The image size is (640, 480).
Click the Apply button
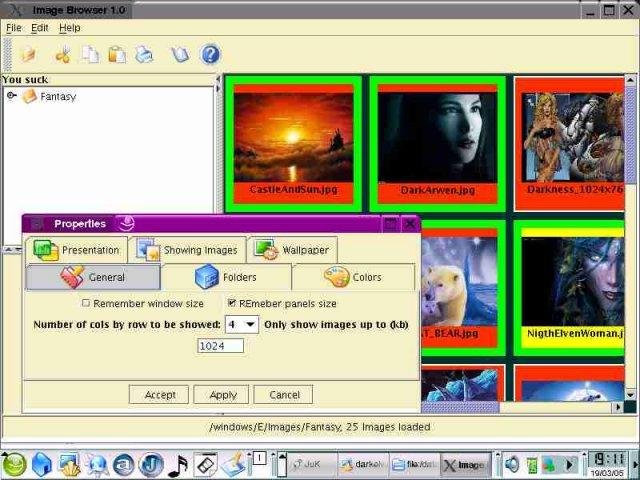[x=221, y=395]
